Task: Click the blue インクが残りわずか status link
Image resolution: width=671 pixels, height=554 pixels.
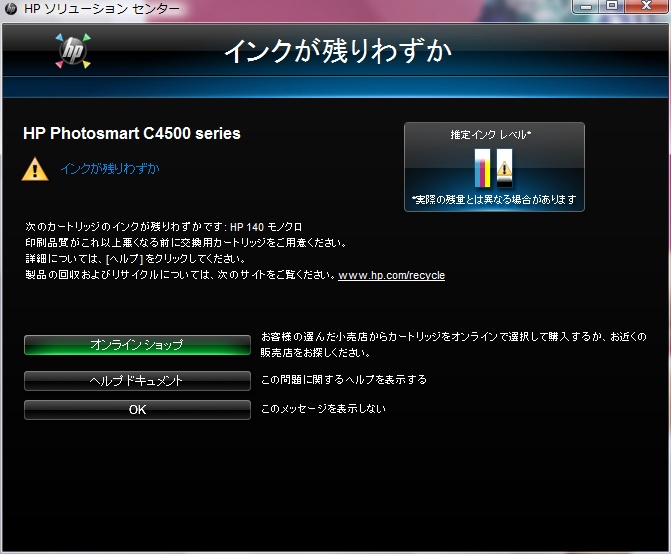Action: [110, 169]
